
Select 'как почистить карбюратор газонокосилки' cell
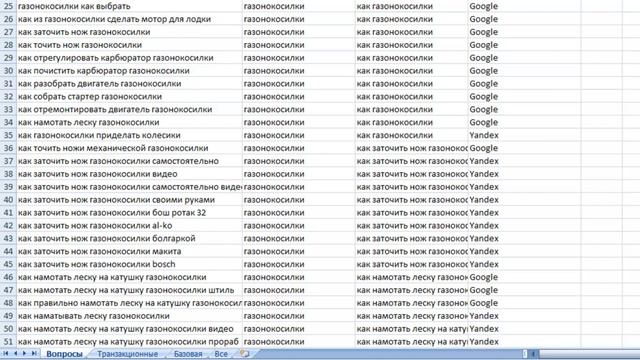[129, 71]
